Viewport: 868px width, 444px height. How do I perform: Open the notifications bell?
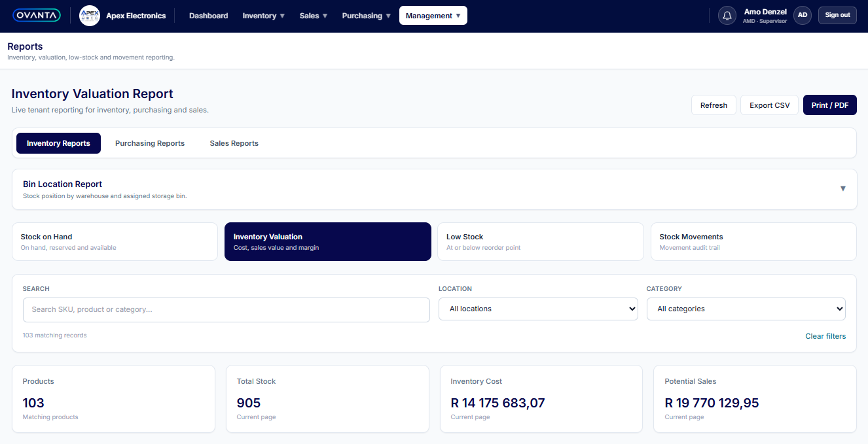pos(727,15)
